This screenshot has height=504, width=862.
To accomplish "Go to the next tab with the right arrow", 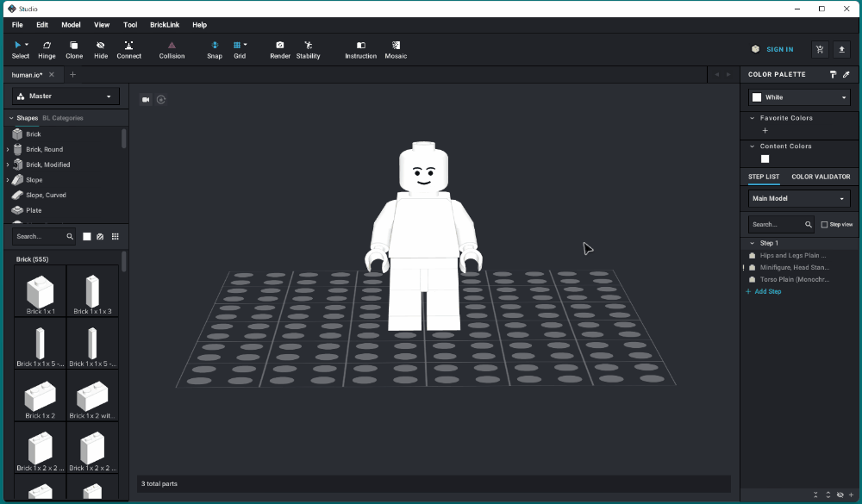I will [728, 75].
